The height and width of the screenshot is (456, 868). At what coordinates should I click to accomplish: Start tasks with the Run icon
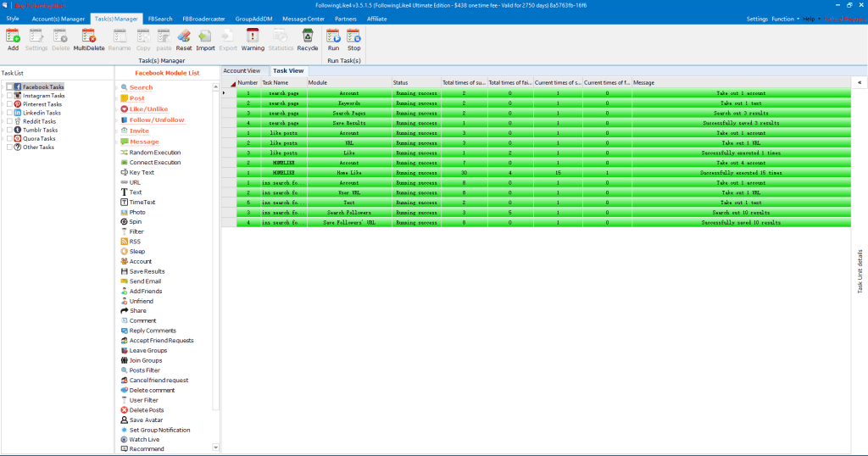point(333,39)
